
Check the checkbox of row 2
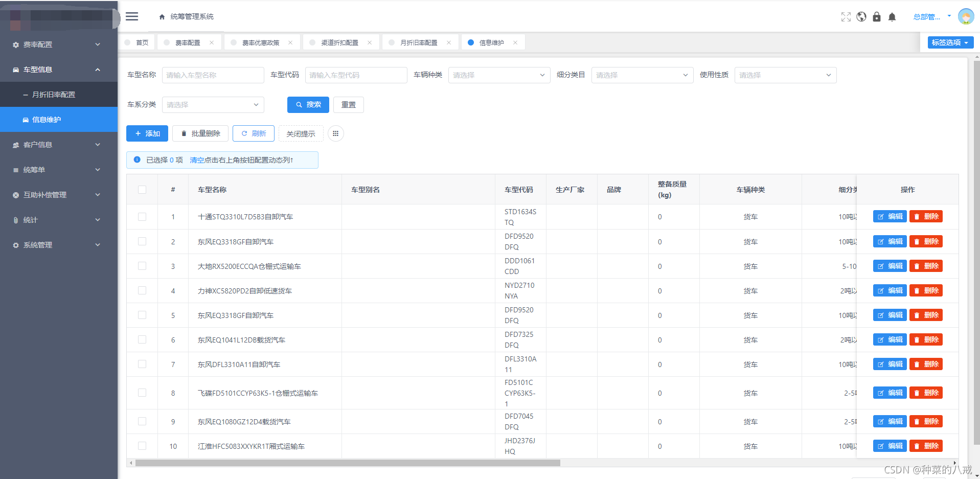point(142,241)
